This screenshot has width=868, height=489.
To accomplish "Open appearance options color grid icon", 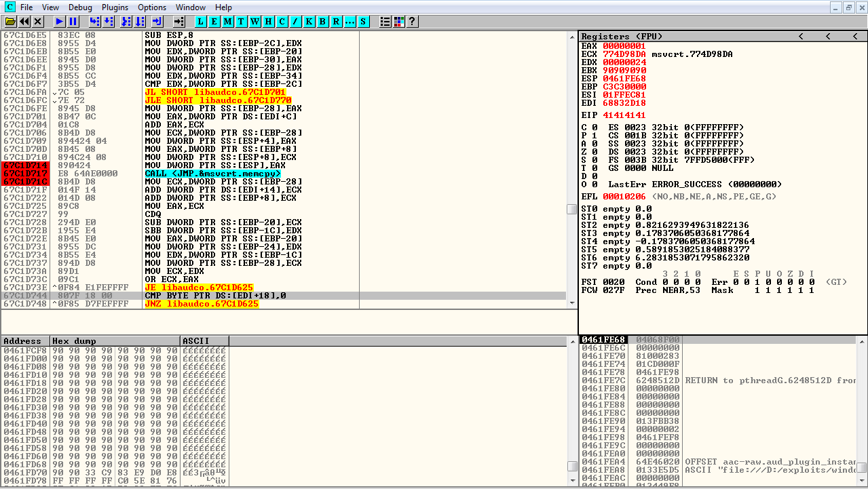I will coord(398,22).
